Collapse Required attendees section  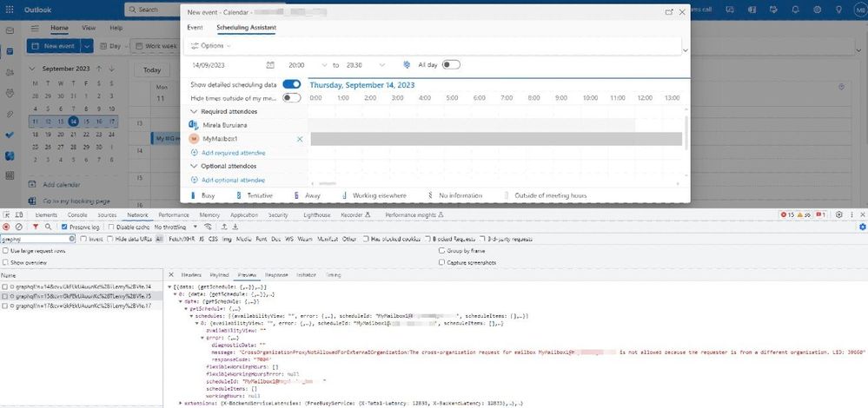pyautogui.click(x=194, y=112)
